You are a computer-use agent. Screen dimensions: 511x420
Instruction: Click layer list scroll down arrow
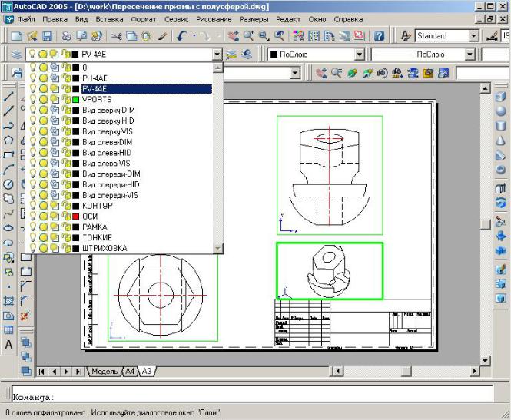click(x=217, y=249)
